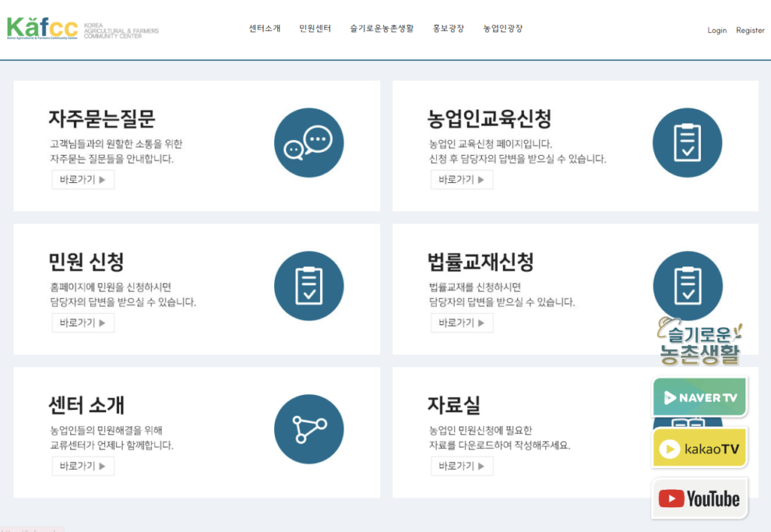
Task: Click the network nodes icon for 센터 소개
Action: click(309, 430)
